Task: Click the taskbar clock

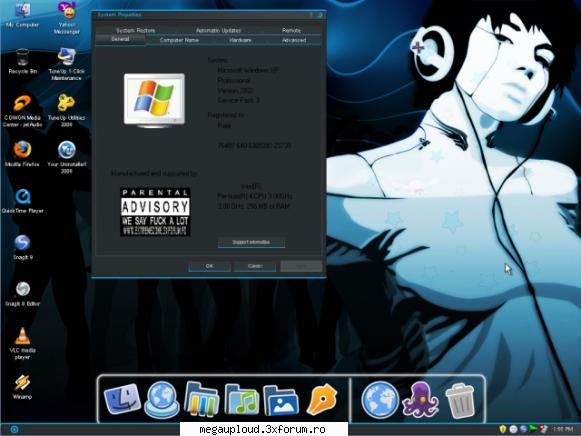Action: pyautogui.click(x=563, y=429)
